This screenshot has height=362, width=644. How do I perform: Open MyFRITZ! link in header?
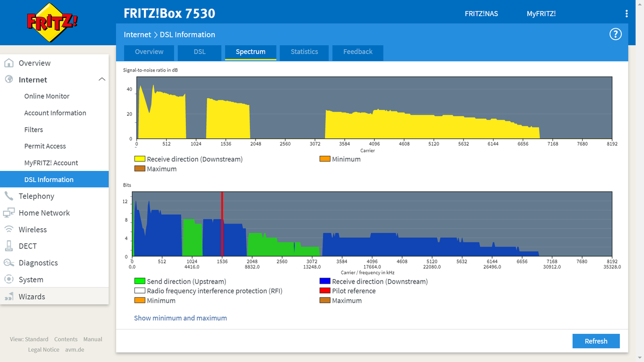pyautogui.click(x=541, y=14)
